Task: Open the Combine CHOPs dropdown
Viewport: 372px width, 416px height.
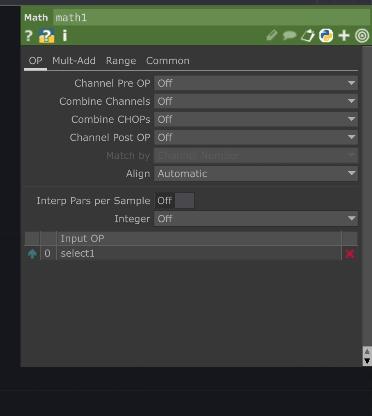Action: [256, 119]
